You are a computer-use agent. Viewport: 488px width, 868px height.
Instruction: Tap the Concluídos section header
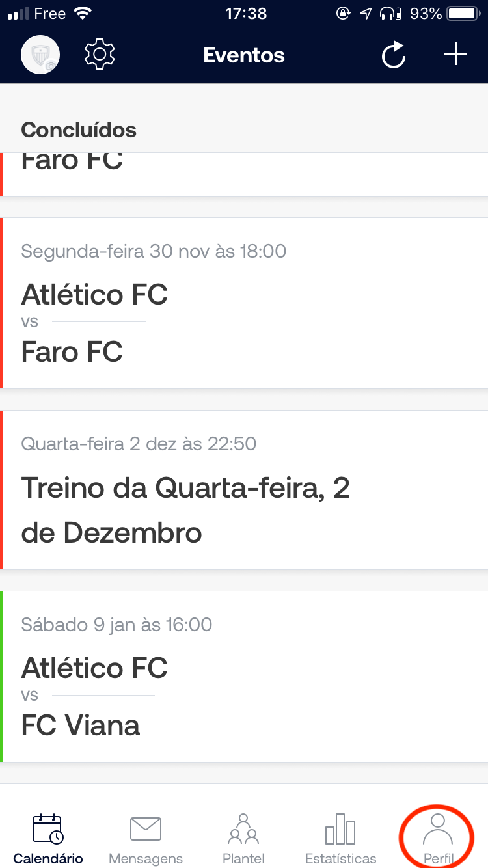(x=79, y=129)
